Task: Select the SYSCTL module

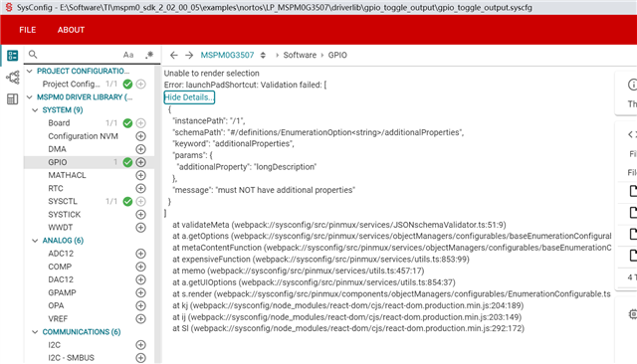Action: 63,201
